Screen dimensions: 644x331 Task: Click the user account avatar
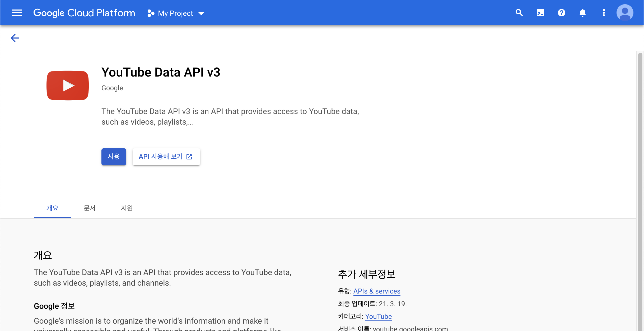click(x=625, y=13)
